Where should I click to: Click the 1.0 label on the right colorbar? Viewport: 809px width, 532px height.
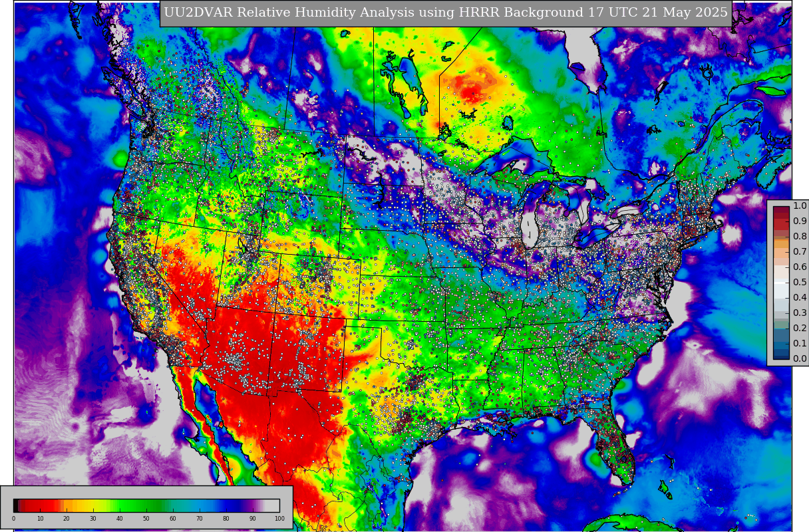pyautogui.click(x=800, y=206)
